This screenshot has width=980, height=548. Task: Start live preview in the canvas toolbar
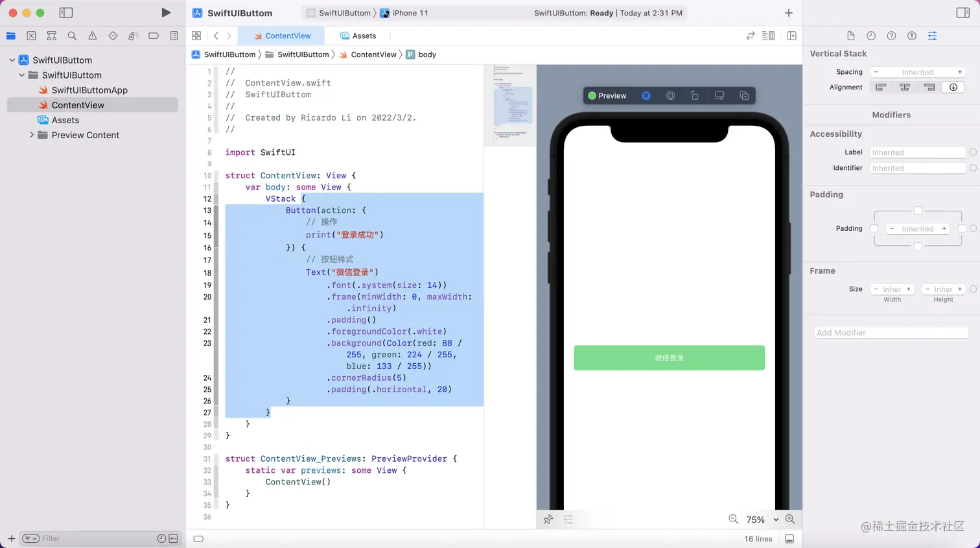coord(646,95)
